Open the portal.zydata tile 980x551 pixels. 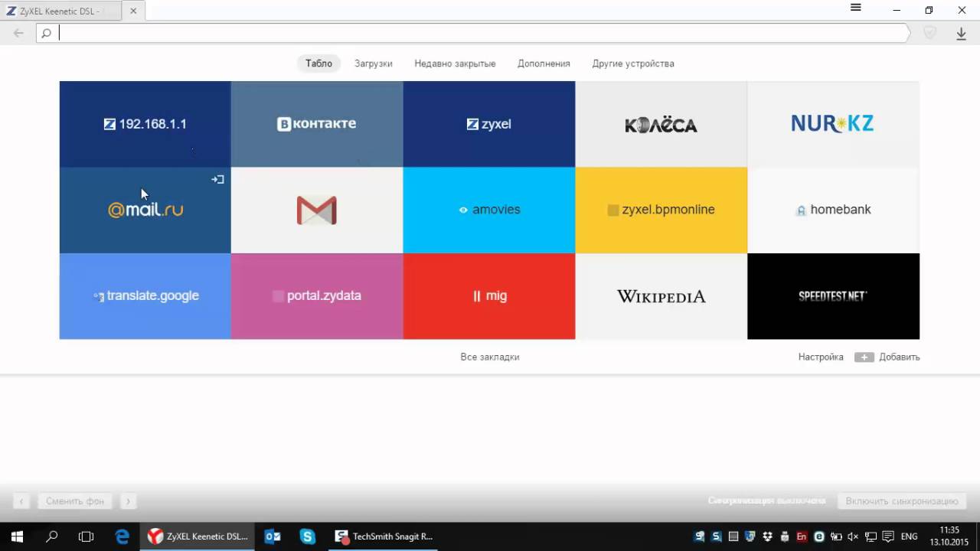[317, 296]
